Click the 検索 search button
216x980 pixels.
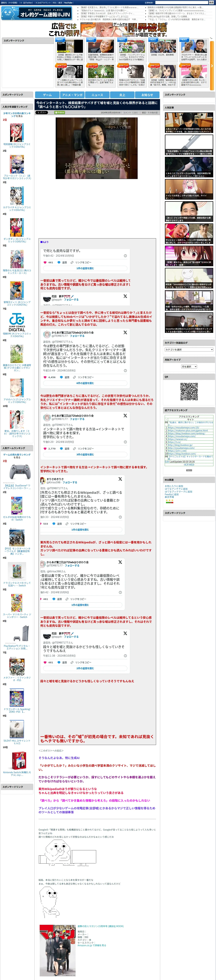click(211, 3)
